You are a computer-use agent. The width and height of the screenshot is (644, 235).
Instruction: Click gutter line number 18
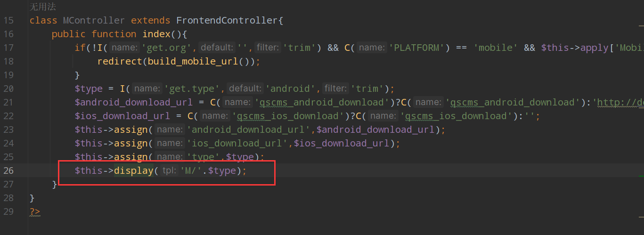8,62
